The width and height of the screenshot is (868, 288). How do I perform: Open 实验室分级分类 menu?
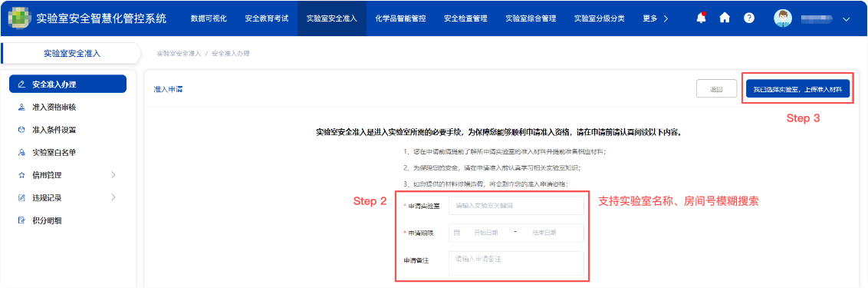pos(600,18)
